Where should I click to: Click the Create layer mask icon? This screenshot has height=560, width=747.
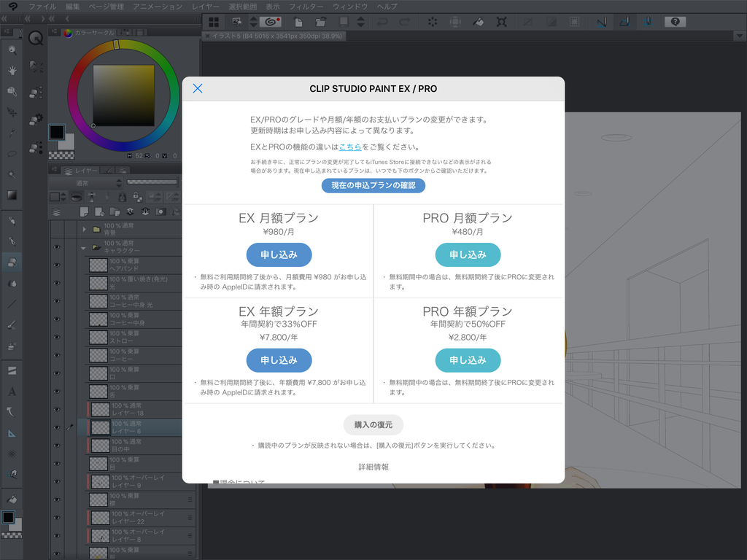tap(161, 211)
